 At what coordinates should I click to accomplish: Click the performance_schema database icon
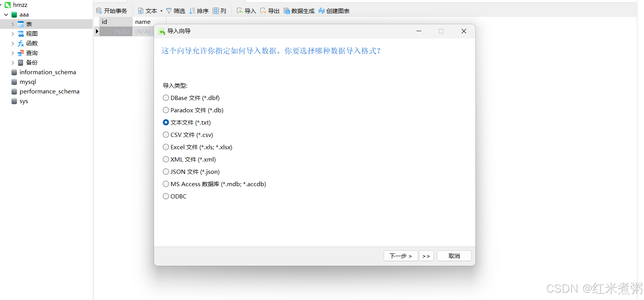pyautogui.click(x=14, y=92)
